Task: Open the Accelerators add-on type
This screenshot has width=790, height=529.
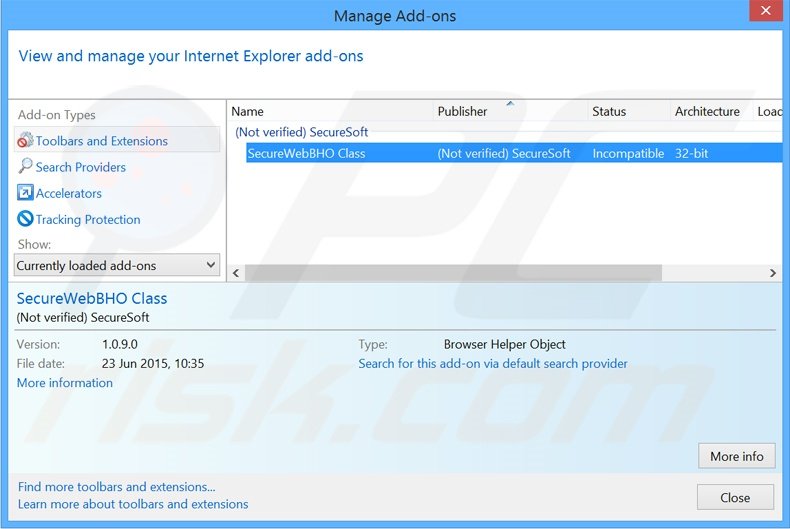Action: click(x=69, y=193)
